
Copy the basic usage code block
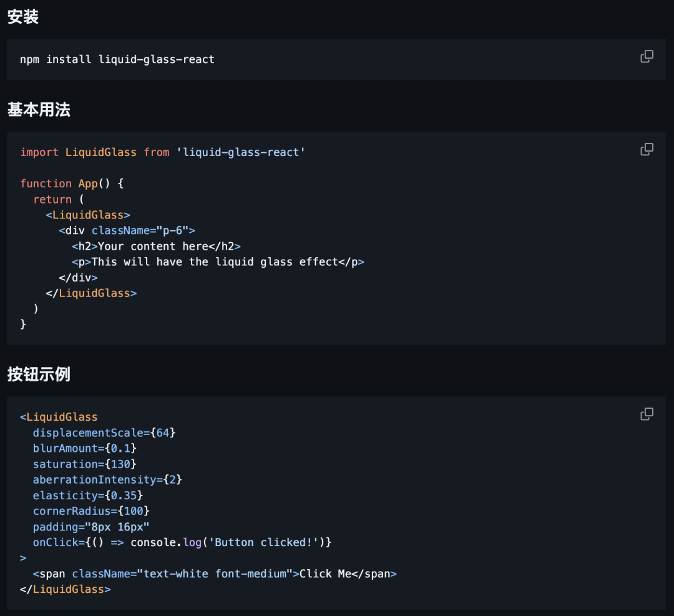647,149
